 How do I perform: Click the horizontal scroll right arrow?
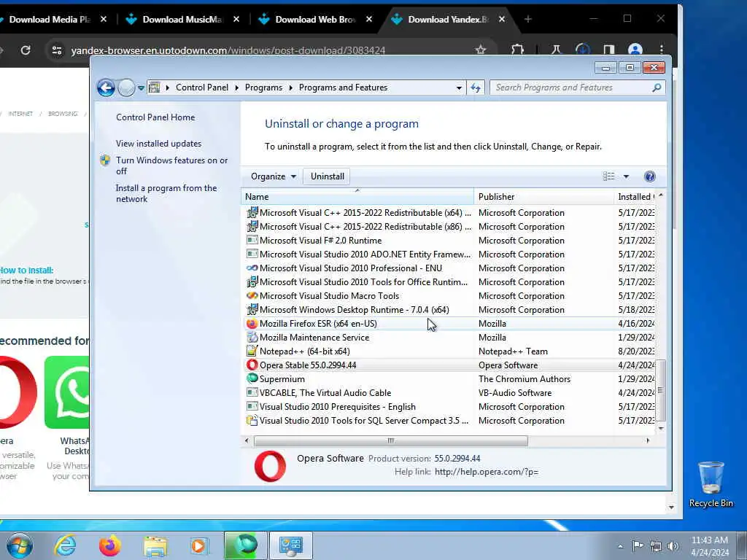[x=648, y=441]
